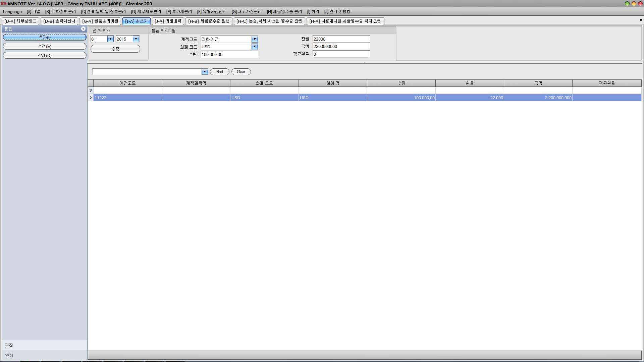Open the [C] 전표 입력 및 장부관리 menu
This screenshot has height=362, width=644.
(x=103, y=12)
